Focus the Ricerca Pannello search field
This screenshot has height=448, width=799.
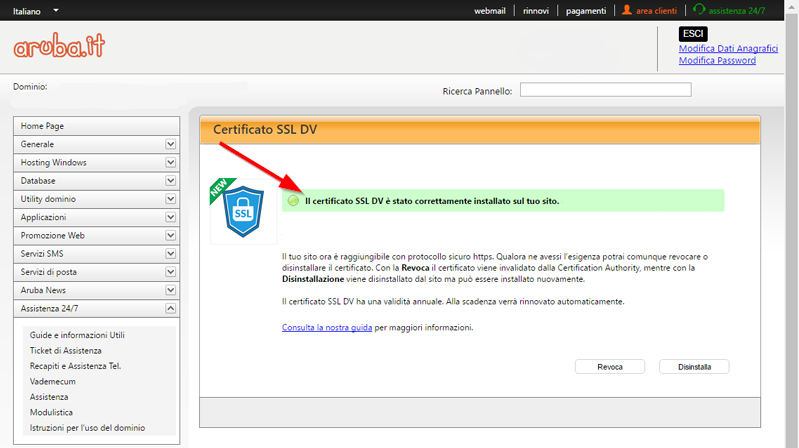pyautogui.click(x=605, y=90)
